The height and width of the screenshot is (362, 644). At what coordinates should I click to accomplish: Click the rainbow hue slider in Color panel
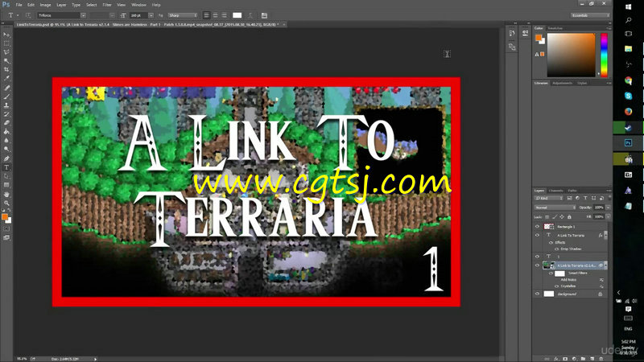click(604, 55)
